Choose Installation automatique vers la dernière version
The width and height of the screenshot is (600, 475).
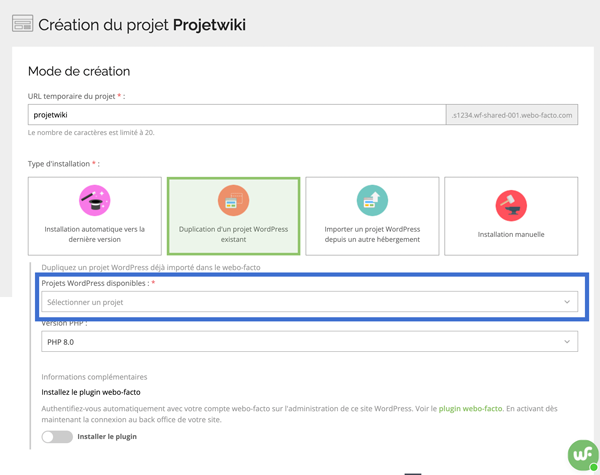point(95,216)
